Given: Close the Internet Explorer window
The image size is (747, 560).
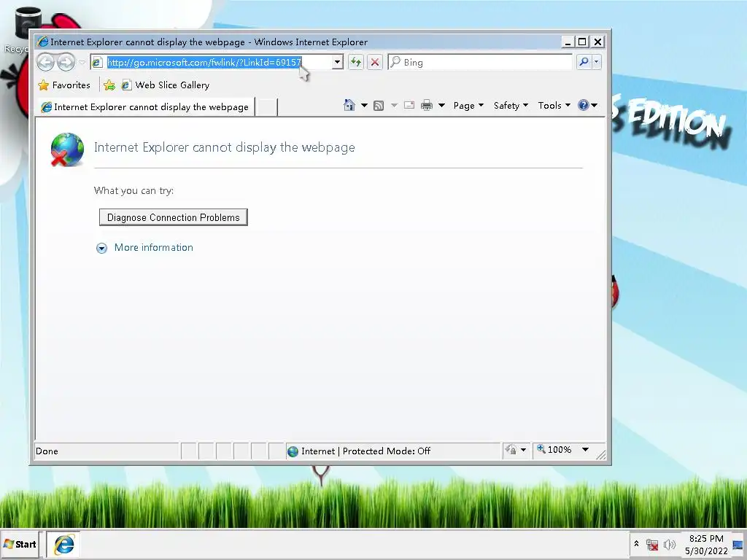Looking at the screenshot, I should (597, 42).
